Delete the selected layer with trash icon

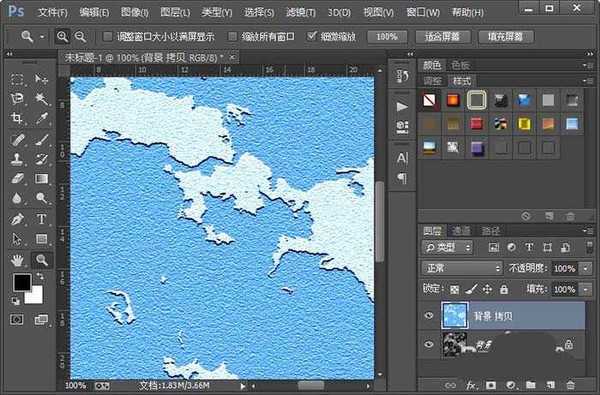click(571, 385)
